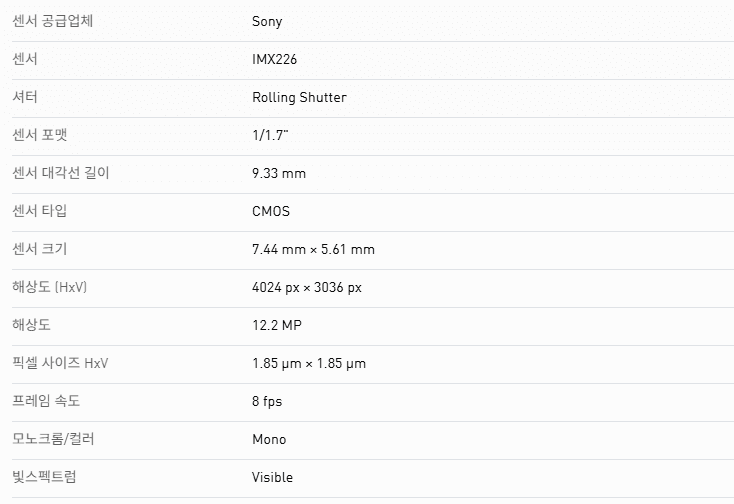Click the 셔터 row label
The height and width of the screenshot is (504, 734).
25,97
